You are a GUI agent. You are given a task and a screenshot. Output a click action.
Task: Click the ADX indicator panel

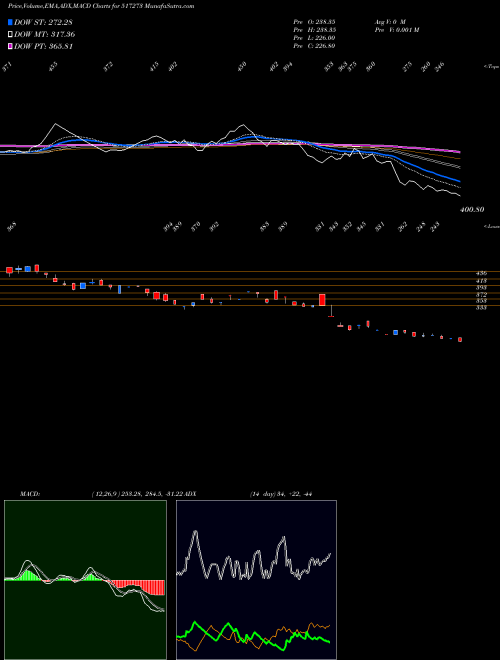click(256, 580)
